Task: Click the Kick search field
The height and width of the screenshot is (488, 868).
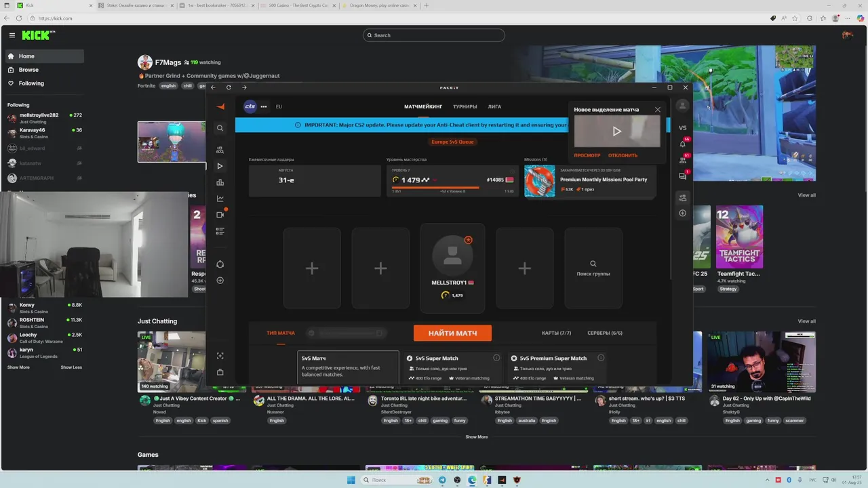Action: click(434, 35)
